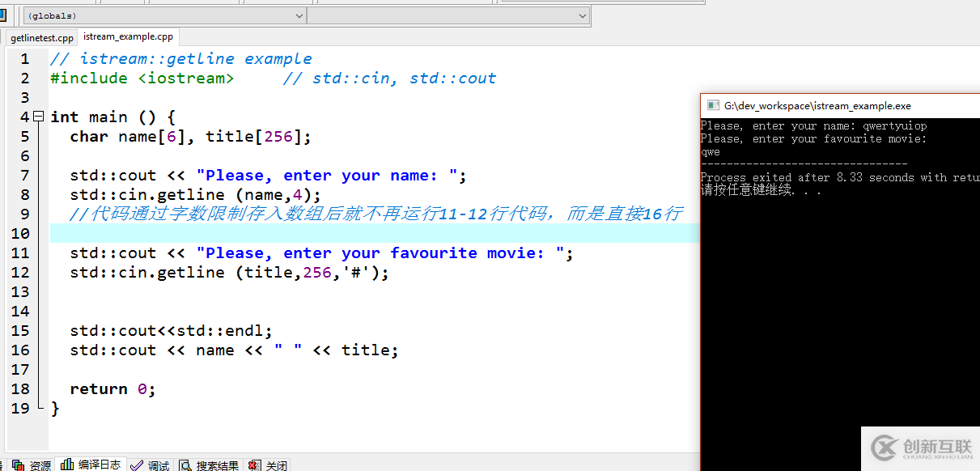The height and width of the screenshot is (471, 980).
Task: Switch to the istream_example.cpp tab
Action: [x=127, y=36]
